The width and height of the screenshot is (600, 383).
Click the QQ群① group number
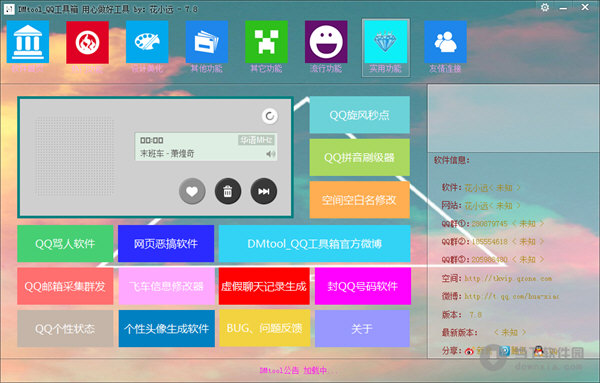tap(489, 224)
